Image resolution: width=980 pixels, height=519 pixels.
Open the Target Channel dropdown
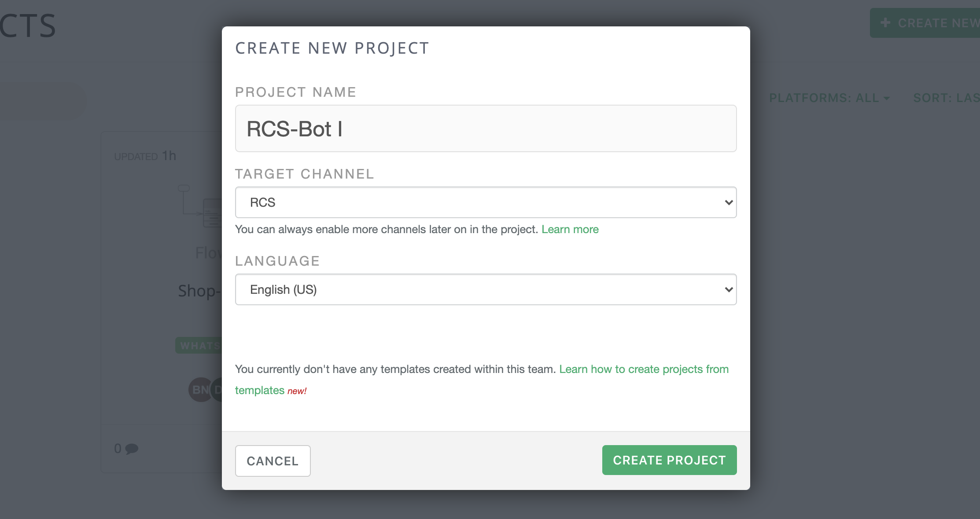coord(485,202)
